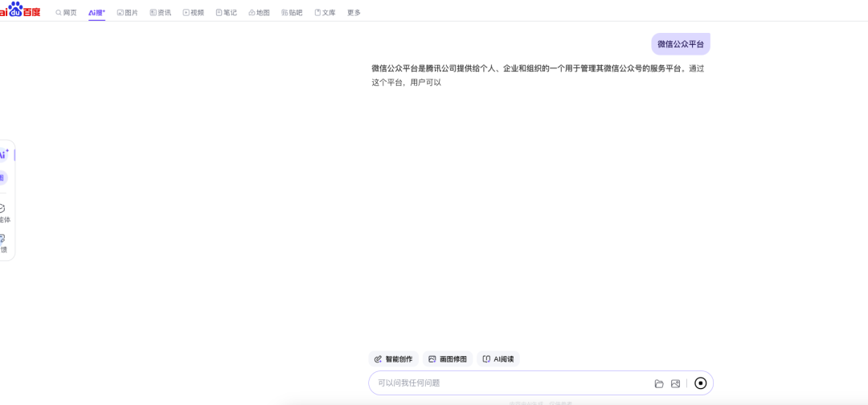
Task: Click the 微信公众平台 query bubble
Action: pyautogui.click(x=681, y=44)
